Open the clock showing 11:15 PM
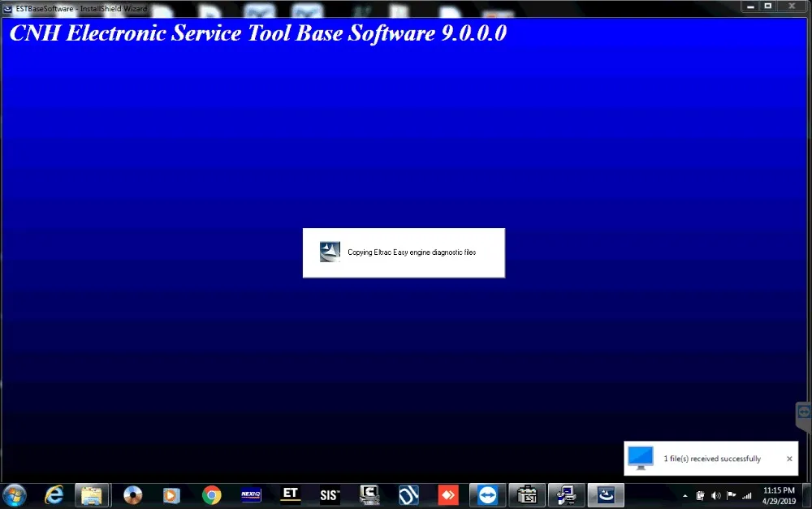The image size is (812, 509). [779, 495]
